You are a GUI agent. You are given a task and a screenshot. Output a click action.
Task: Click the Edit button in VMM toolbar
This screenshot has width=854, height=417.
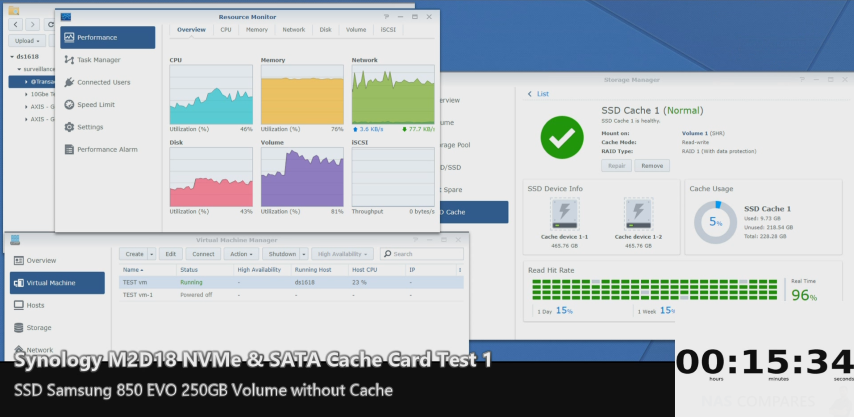[171, 254]
